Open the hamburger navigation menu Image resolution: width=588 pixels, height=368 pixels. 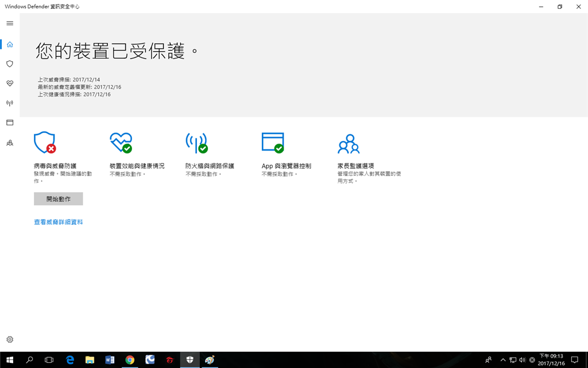10,23
